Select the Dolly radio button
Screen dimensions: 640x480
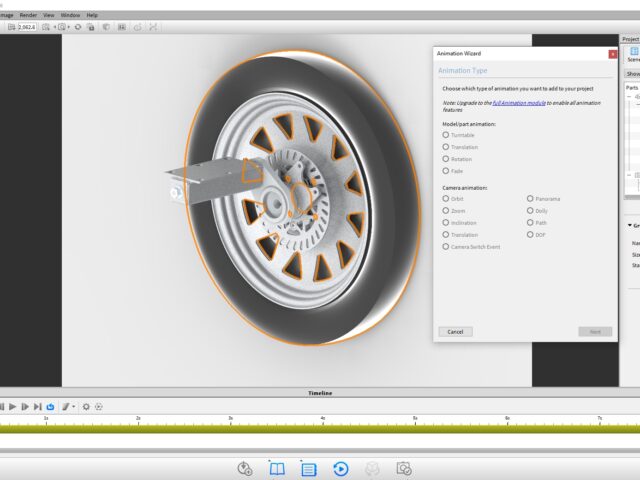[x=530, y=211]
